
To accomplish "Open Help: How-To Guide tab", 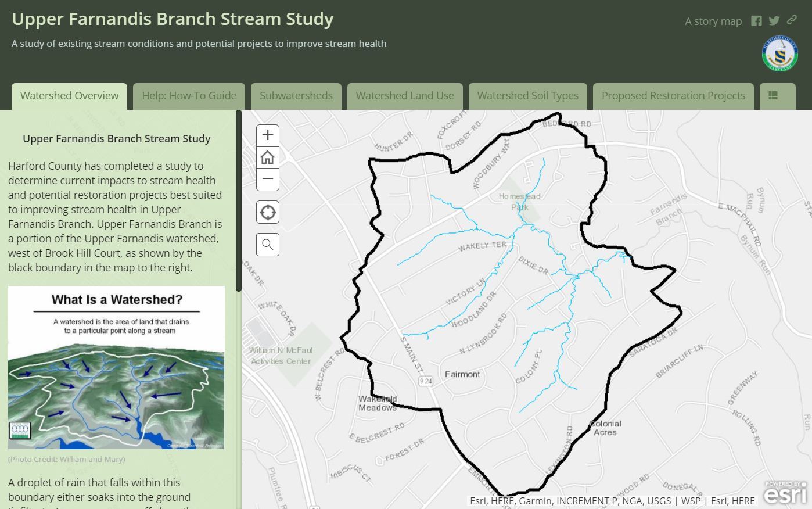I will point(189,96).
